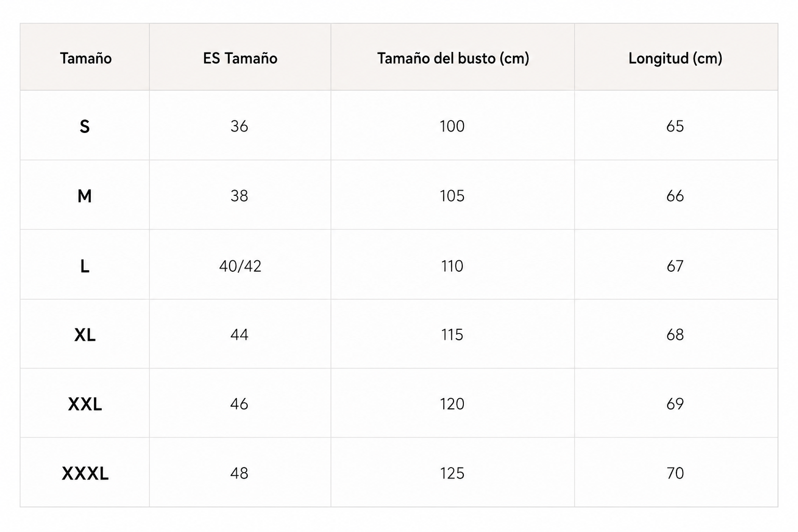Click the bust value 115
This screenshot has width=798, height=532.
[x=452, y=335]
